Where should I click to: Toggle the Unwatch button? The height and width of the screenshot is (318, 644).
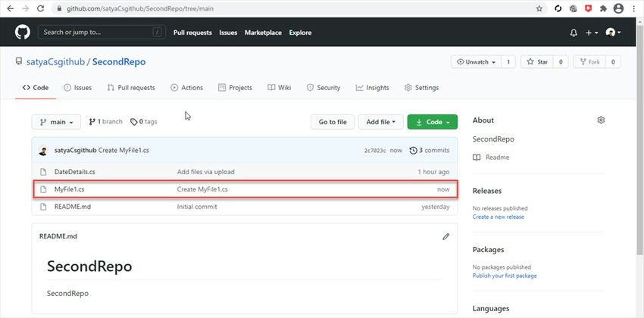[476, 62]
